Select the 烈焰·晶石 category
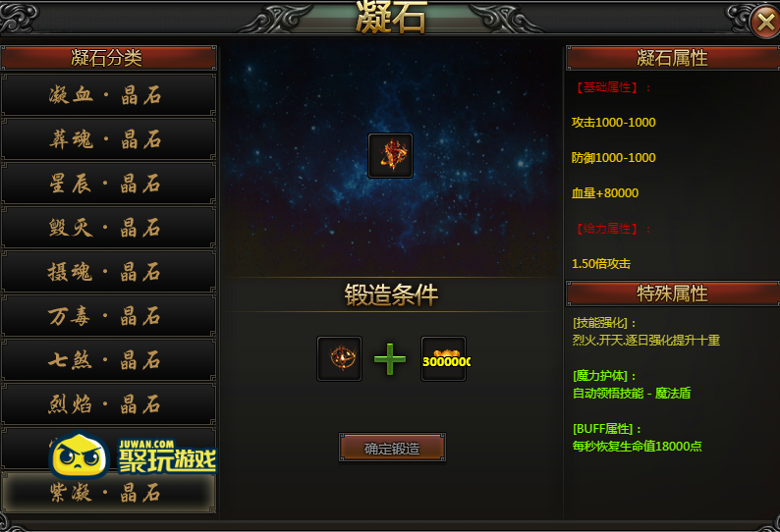Viewport: 780px width, 532px height. [108, 404]
